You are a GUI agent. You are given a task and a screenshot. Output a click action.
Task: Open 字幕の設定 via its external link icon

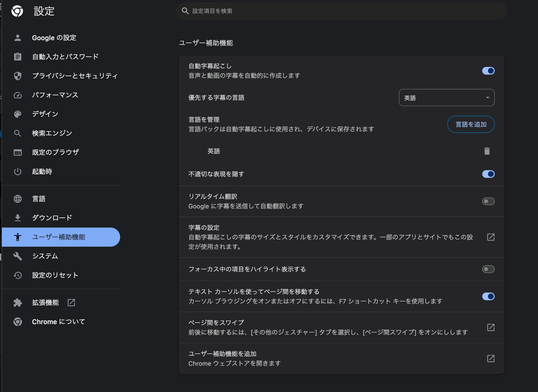coord(491,237)
